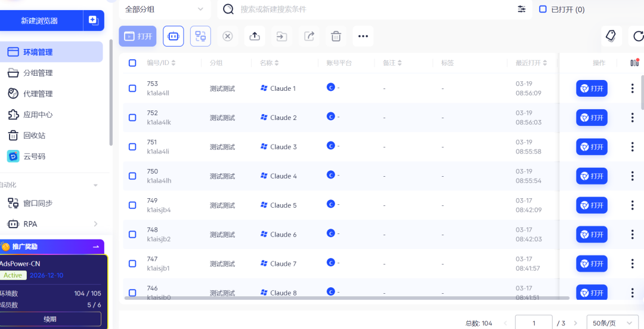This screenshot has width=644, height=329.
Task: Enable the 已打开 (0) filter checkbox
Action: [543, 9]
